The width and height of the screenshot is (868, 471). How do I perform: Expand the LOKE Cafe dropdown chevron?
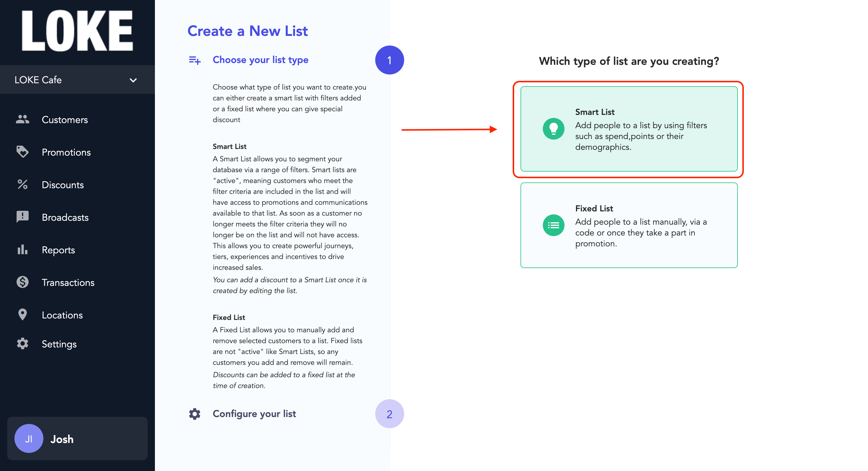point(133,80)
